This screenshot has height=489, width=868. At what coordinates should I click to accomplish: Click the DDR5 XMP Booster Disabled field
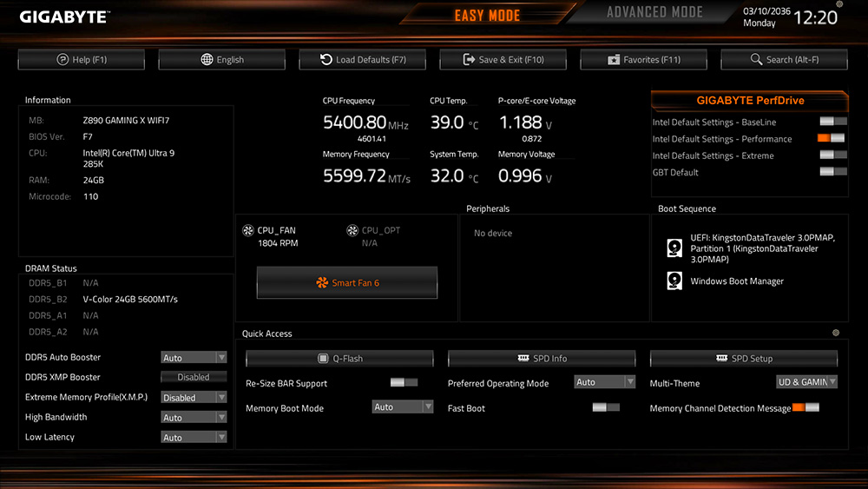194,377
